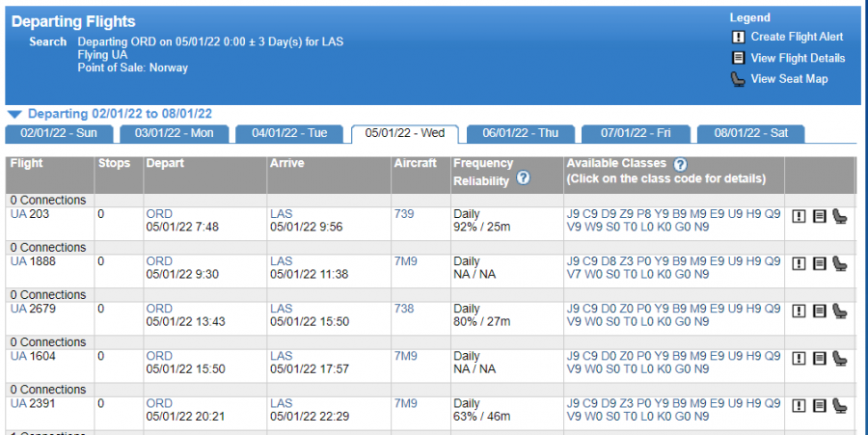Image resolution: width=868 pixels, height=435 pixels.
Task: Collapse the Departing 02/01/22 to 08/01/22 section
Action: 14,115
